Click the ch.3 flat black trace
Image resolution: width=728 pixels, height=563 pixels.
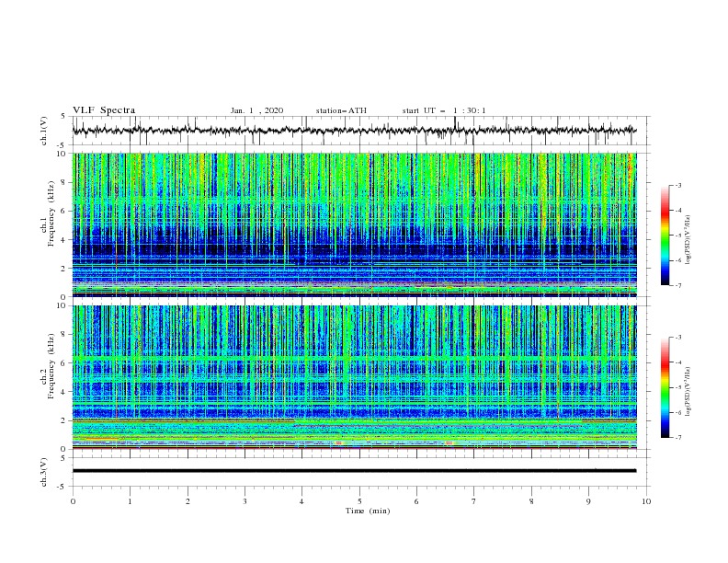coord(354,471)
